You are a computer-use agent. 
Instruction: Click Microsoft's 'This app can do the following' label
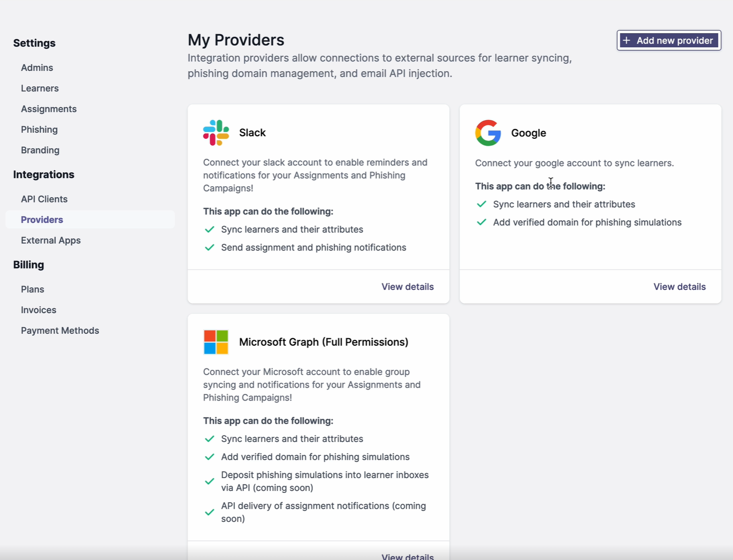point(268,421)
